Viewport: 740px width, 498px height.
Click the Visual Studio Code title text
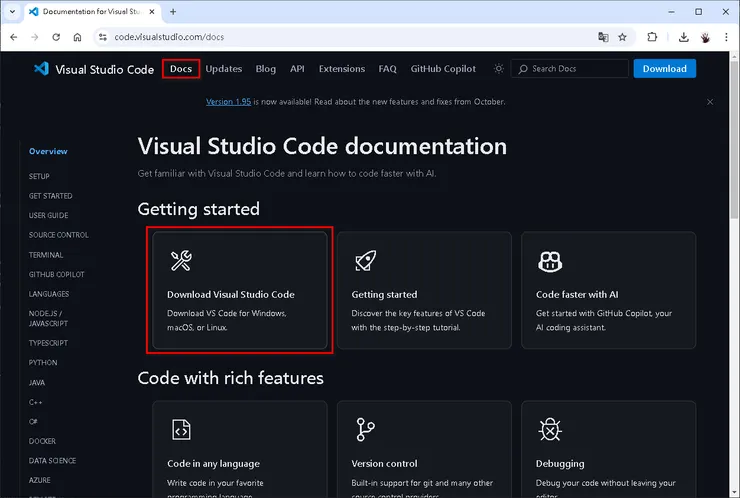coord(104,69)
